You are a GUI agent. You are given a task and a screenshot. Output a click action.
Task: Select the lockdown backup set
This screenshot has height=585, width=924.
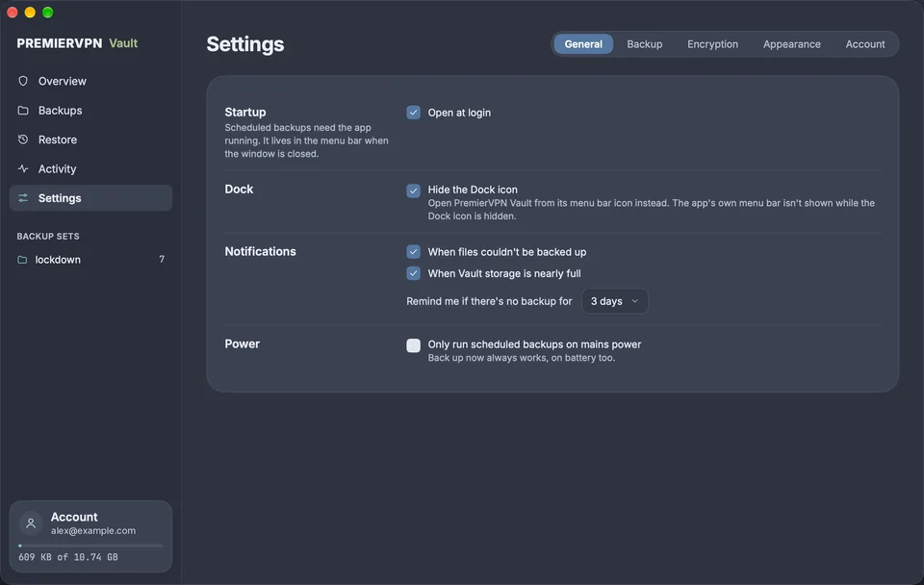[90, 259]
